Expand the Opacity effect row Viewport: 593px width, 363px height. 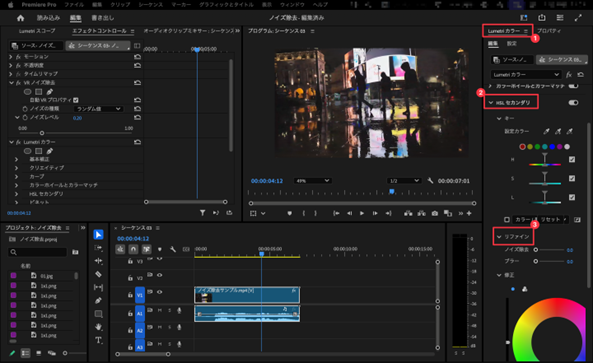click(11, 65)
